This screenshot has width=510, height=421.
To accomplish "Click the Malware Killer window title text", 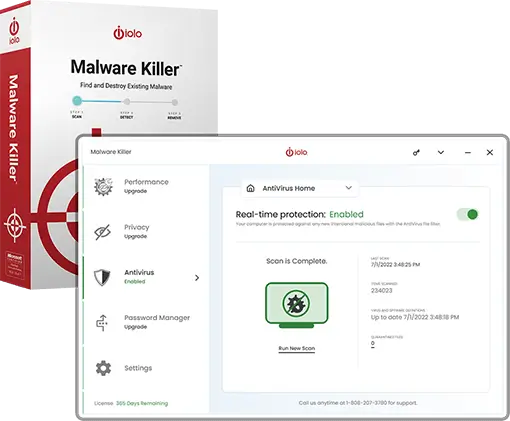I will 111,152.
